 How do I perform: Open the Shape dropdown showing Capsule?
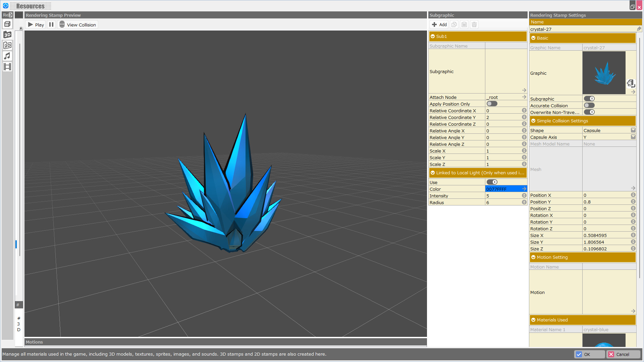(x=633, y=130)
